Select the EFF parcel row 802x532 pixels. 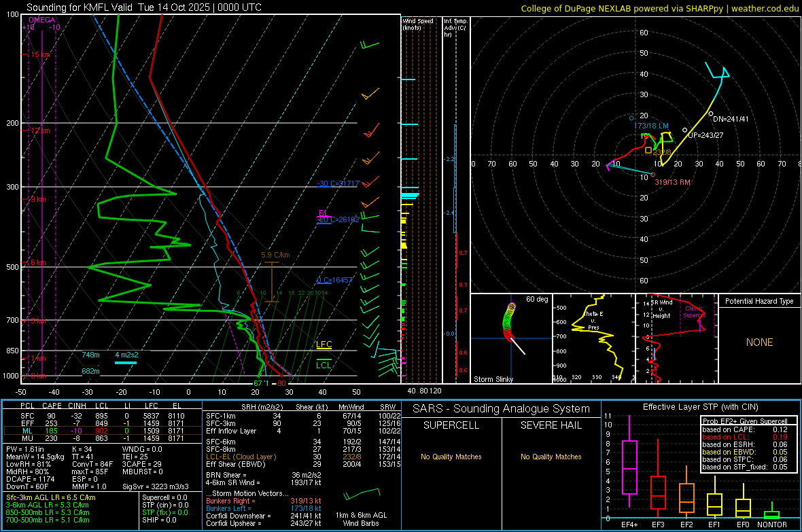point(103,423)
